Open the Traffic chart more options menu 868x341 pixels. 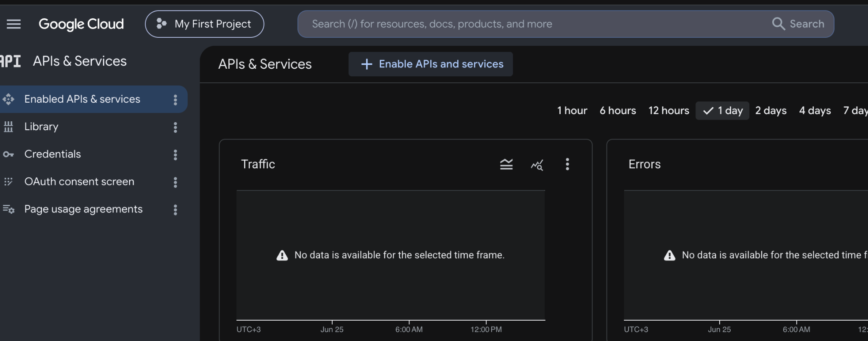pos(568,164)
